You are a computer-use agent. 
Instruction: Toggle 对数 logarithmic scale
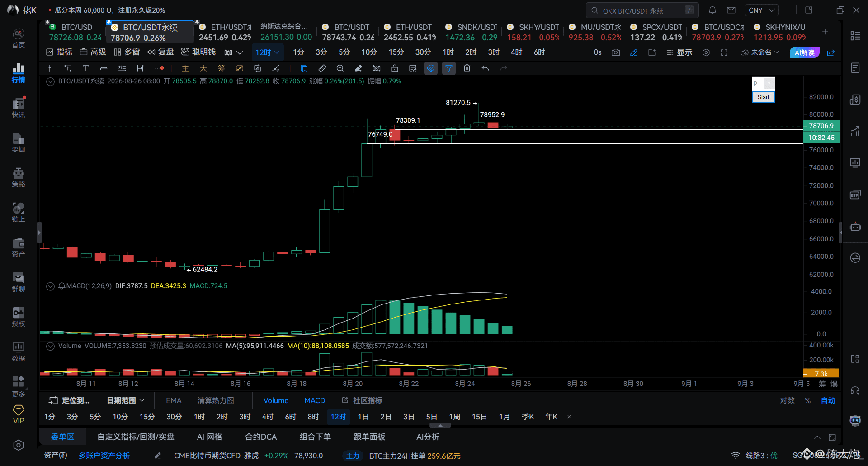pos(787,400)
